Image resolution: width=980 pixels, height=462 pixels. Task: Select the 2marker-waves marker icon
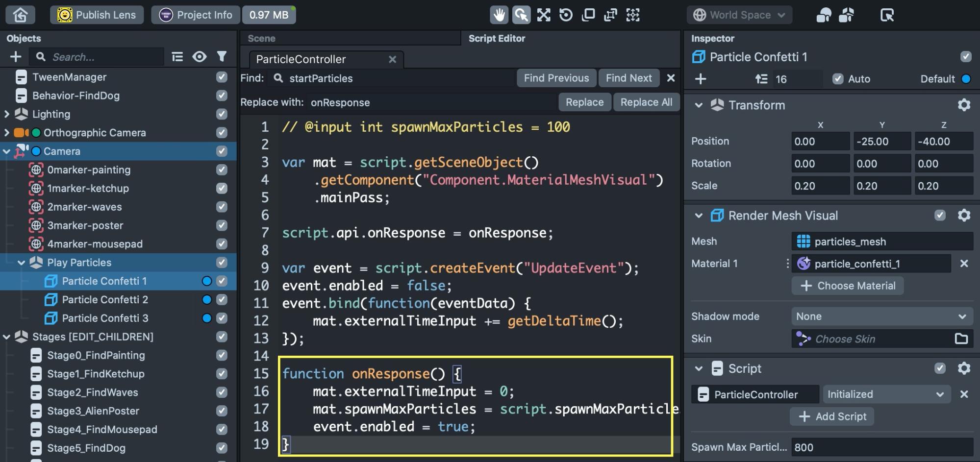click(x=36, y=207)
